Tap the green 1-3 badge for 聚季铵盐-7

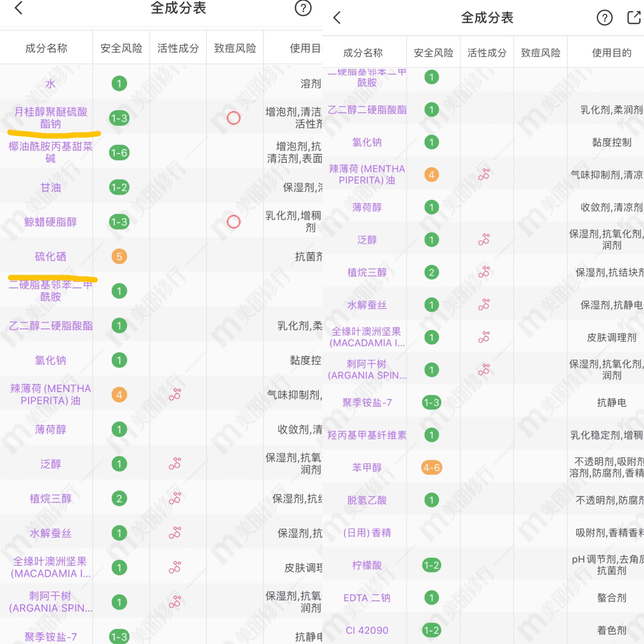click(x=431, y=402)
